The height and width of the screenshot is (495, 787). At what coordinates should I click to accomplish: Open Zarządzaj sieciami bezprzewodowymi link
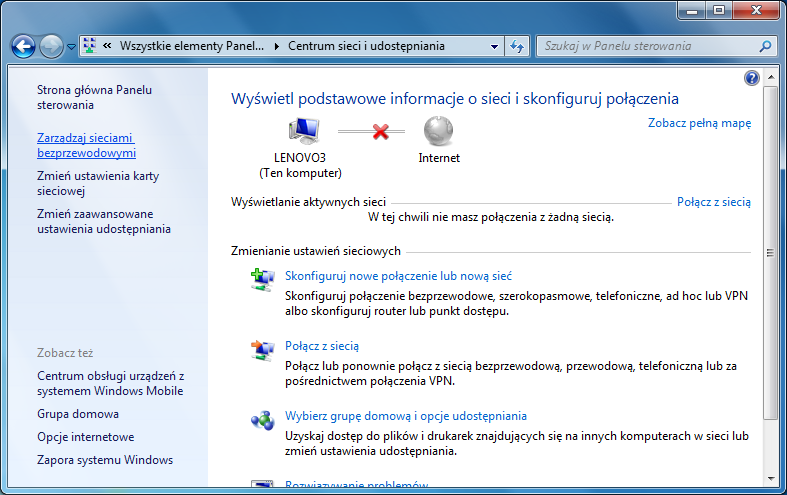pos(86,145)
